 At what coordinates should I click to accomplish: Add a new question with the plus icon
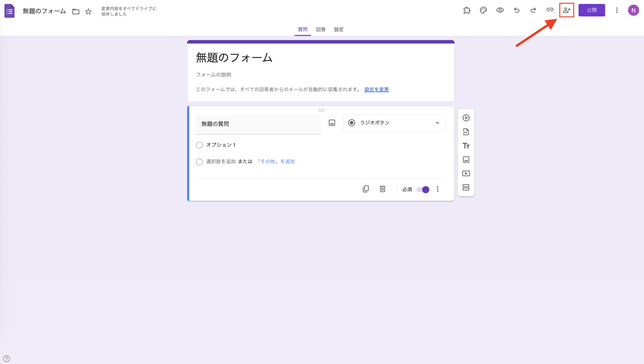pyautogui.click(x=466, y=118)
